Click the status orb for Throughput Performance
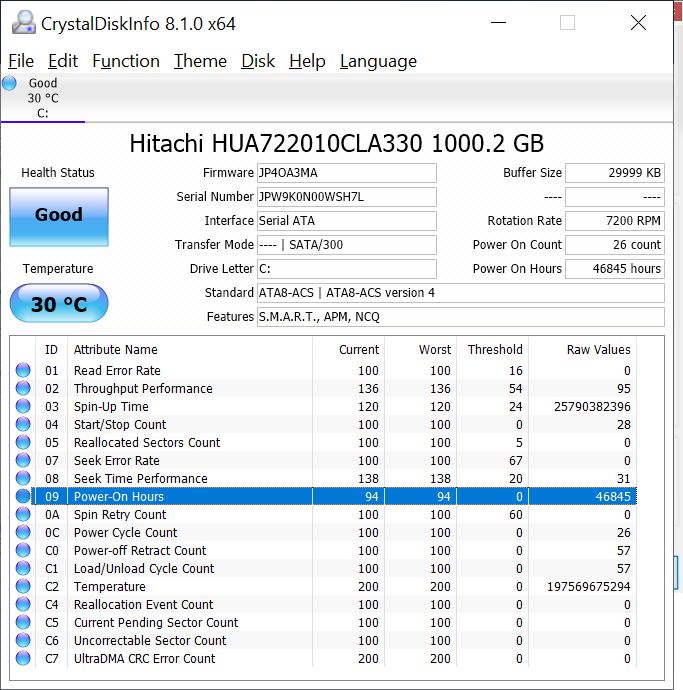683x690 pixels. point(23,388)
